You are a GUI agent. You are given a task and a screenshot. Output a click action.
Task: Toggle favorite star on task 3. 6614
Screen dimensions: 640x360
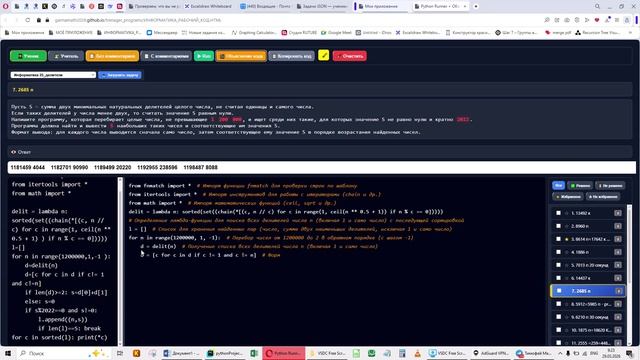567,239
